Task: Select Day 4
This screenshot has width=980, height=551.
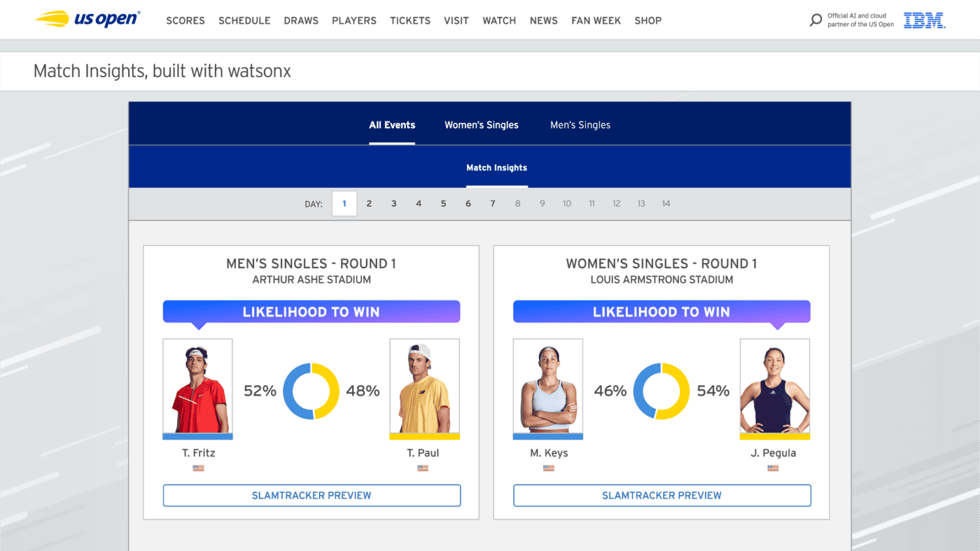Action: click(419, 204)
